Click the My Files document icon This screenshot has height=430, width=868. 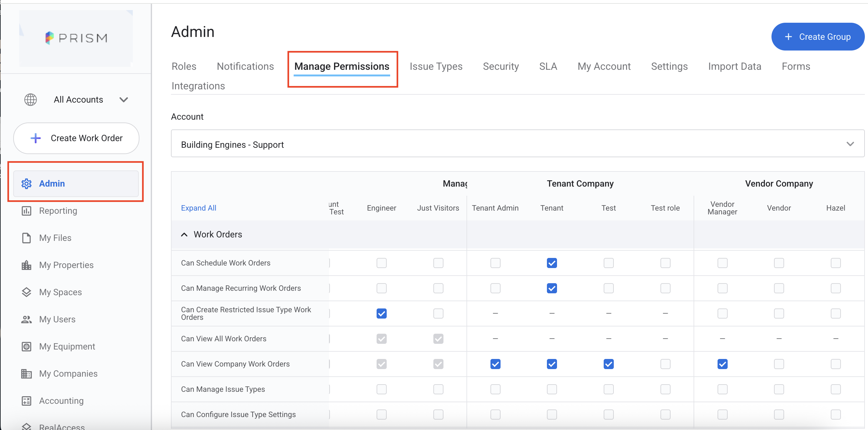26,238
